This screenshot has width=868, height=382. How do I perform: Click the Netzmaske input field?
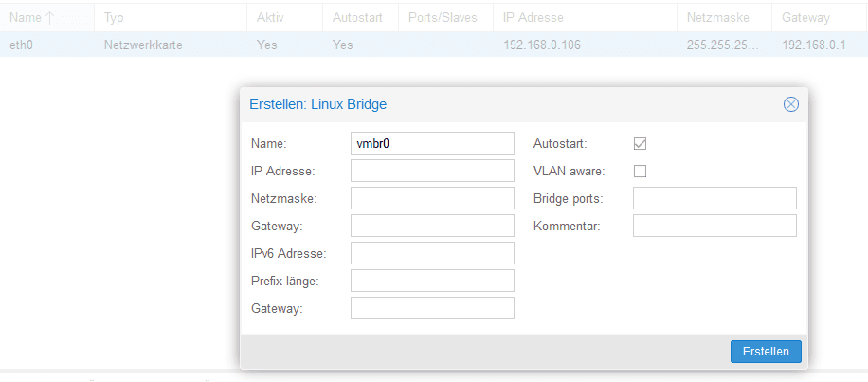click(x=432, y=198)
